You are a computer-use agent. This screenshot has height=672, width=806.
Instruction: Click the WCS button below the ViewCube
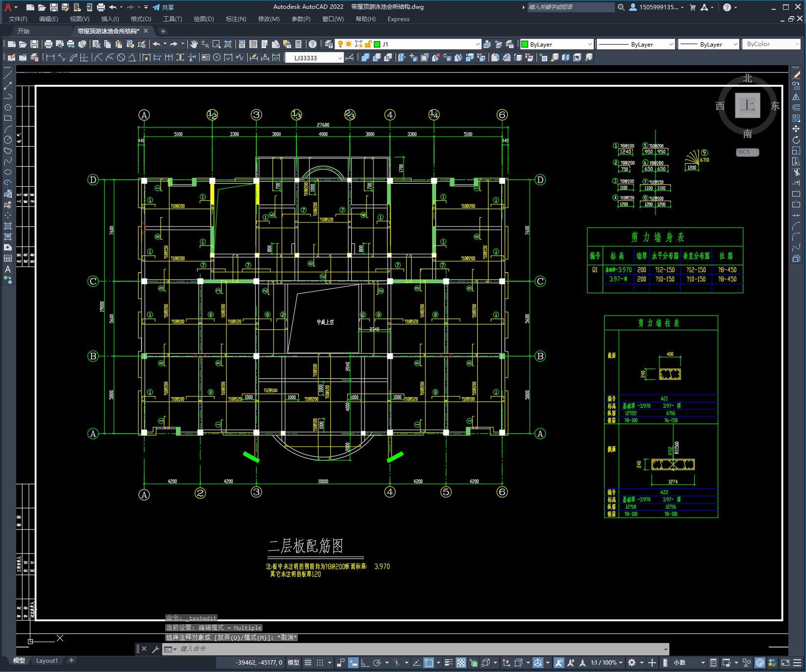(x=747, y=152)
